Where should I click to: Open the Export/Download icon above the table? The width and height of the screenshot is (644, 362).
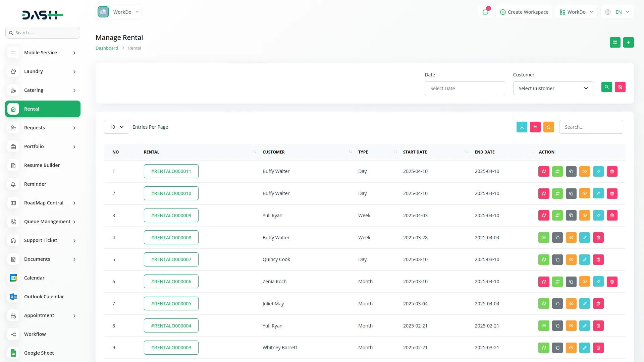point(522,127)
